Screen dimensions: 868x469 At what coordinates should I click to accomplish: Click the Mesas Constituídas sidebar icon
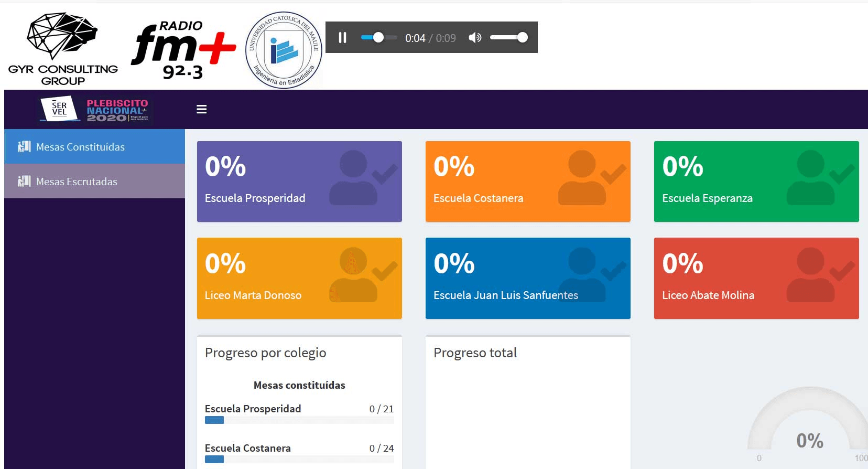[24, 147]
